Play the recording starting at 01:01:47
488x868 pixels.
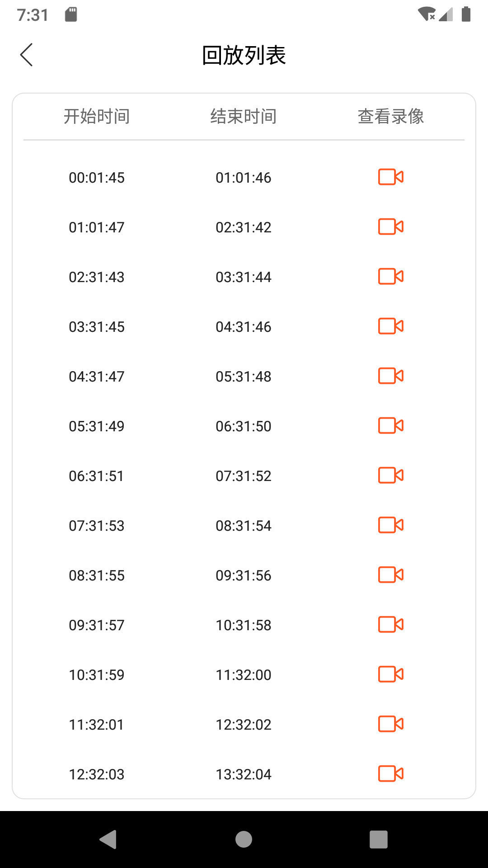click(390, 226)
